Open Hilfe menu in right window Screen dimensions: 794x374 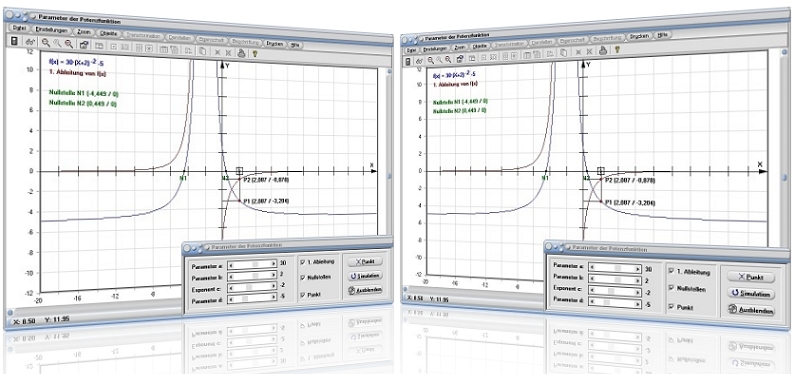coord(663,35)
